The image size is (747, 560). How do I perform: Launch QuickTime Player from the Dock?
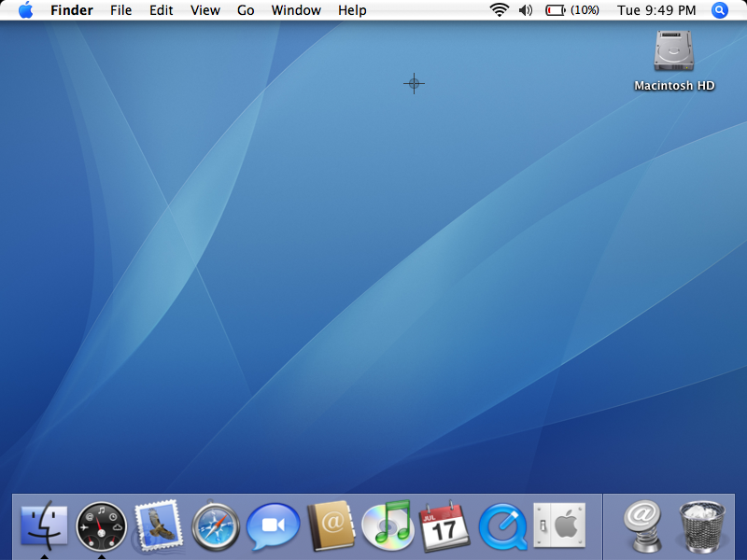pyautogui.click(x=503, y=526)
